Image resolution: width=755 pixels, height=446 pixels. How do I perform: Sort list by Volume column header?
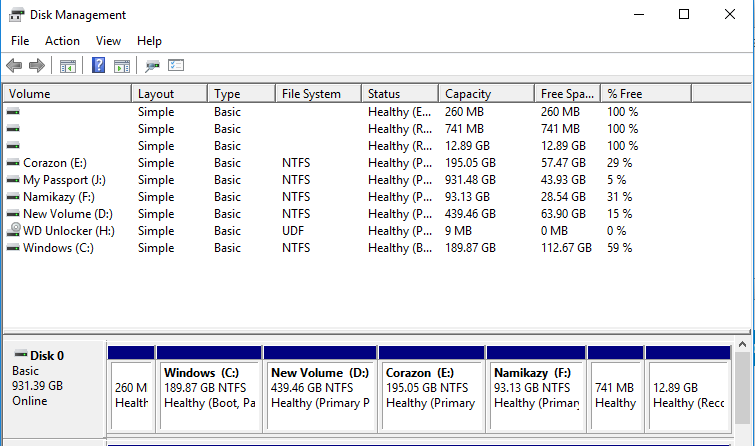point(67,94)
